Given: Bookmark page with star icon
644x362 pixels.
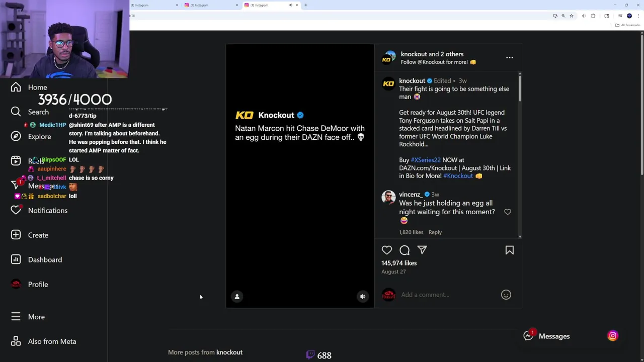Looking at the screenshot, I should pyautogui.click(x=571, y=16).
